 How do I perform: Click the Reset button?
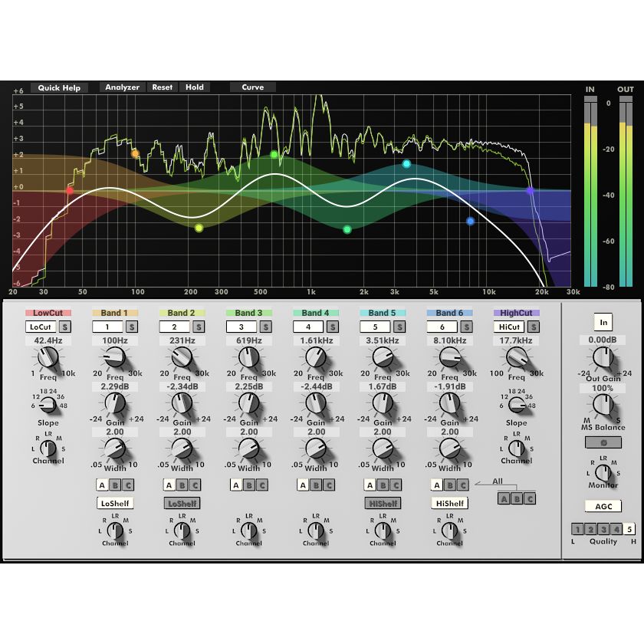tap(162, 87)
